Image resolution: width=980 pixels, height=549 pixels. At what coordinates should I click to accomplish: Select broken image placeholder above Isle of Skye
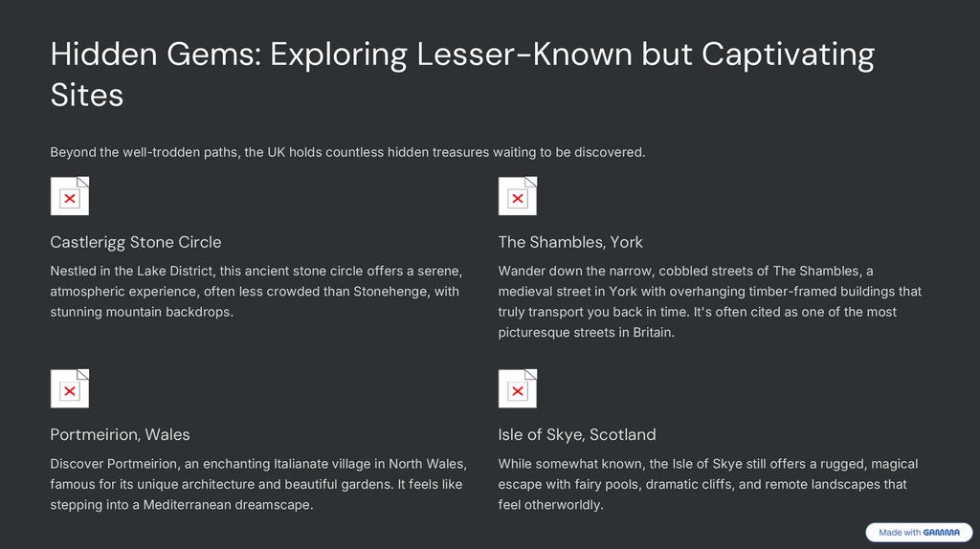(517, 388)
